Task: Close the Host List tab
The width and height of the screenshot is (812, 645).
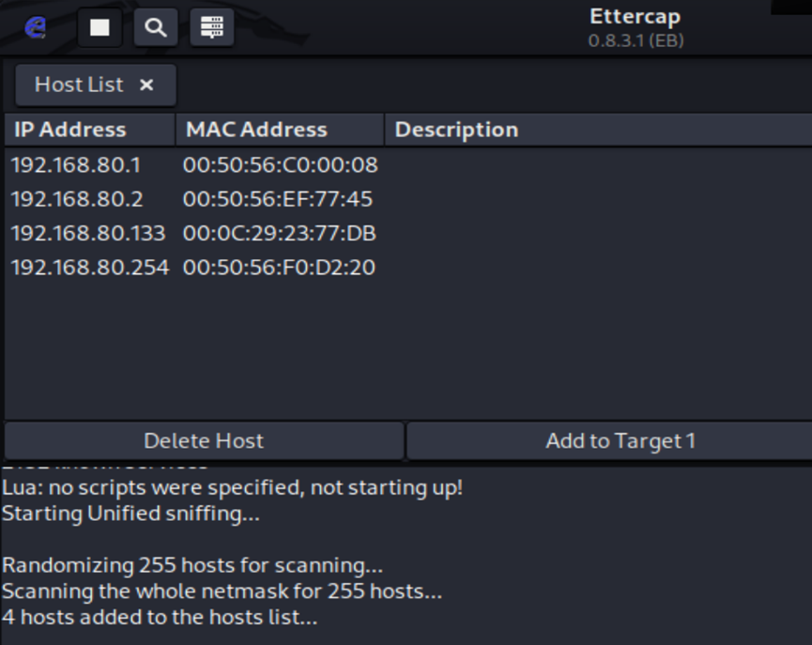Action: [146, 84]
